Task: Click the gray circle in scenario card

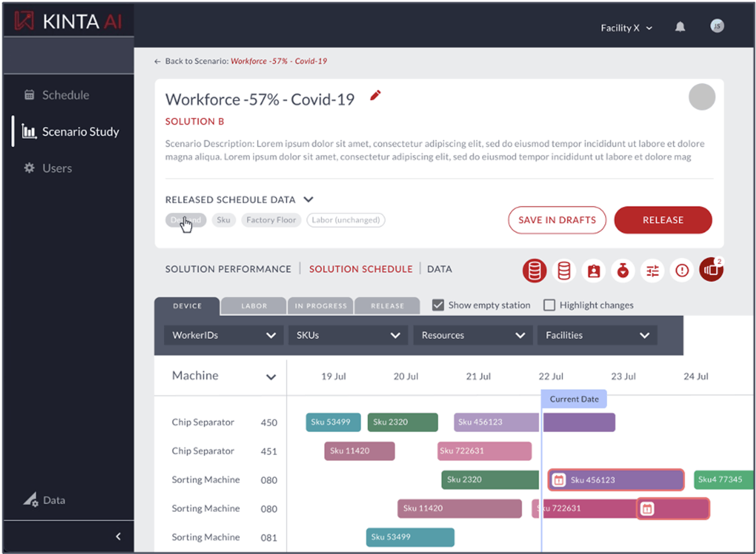Action: (702, 97)
